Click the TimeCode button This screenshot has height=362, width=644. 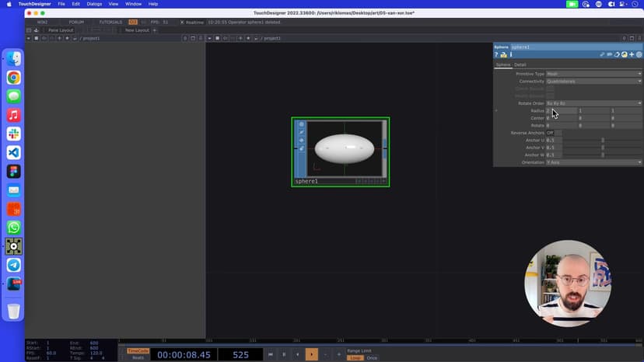[138, 350]
